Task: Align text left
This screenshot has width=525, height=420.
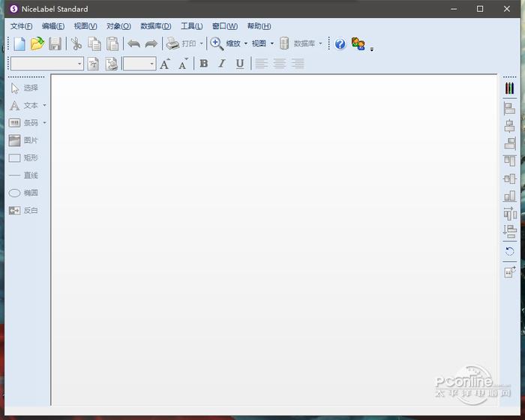Action: [262, 63]
